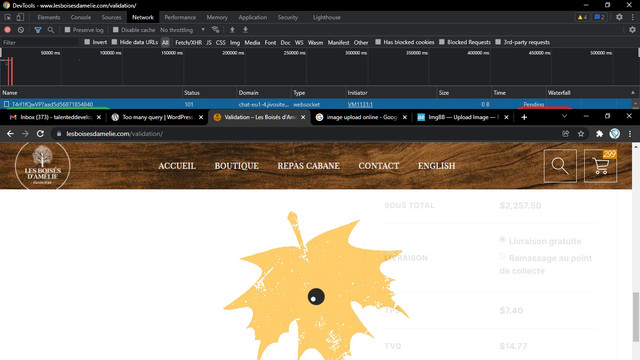
Task: Select the websocket request row T4rf1fQwVP
Action: click(x=316, y=104)
